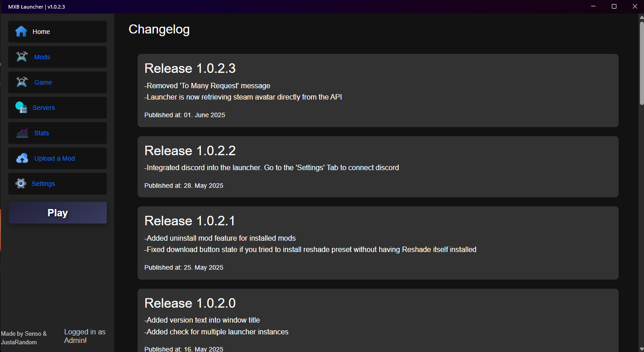Click the Release 1.0.2.1 changelog heading
The height and width of the screenshot is (352, 644).
tap(190, 221)
